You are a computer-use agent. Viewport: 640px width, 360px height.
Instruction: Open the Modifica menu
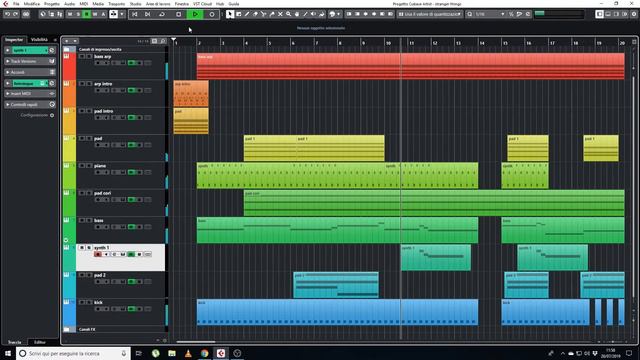pos(31,4)
